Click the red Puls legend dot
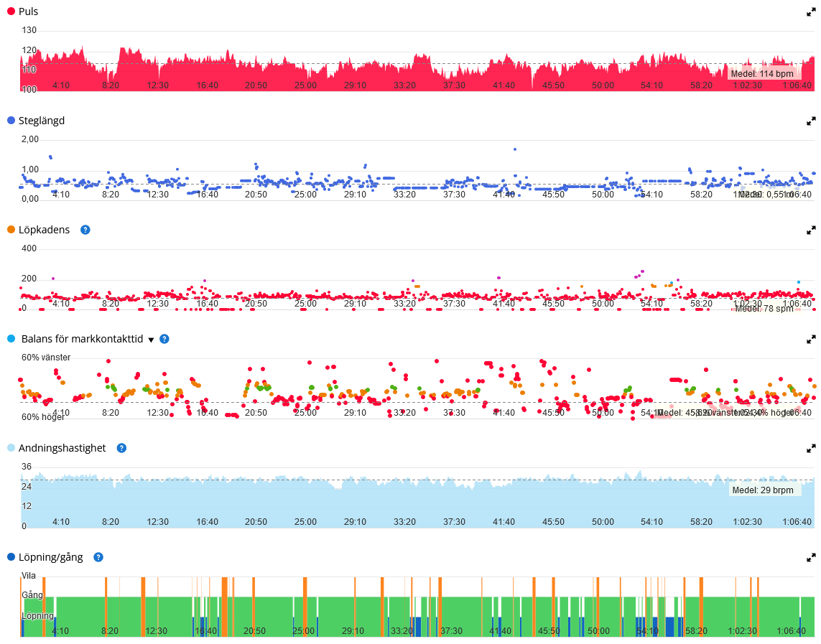 pyautogui.click(x=11, y=11)
